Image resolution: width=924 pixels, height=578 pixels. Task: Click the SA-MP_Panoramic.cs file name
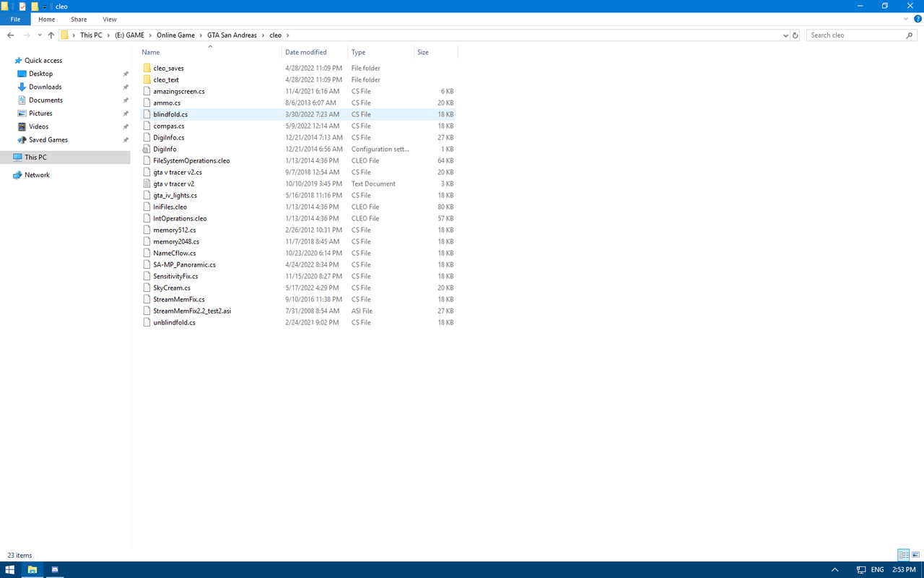click(x=184, y=264)
